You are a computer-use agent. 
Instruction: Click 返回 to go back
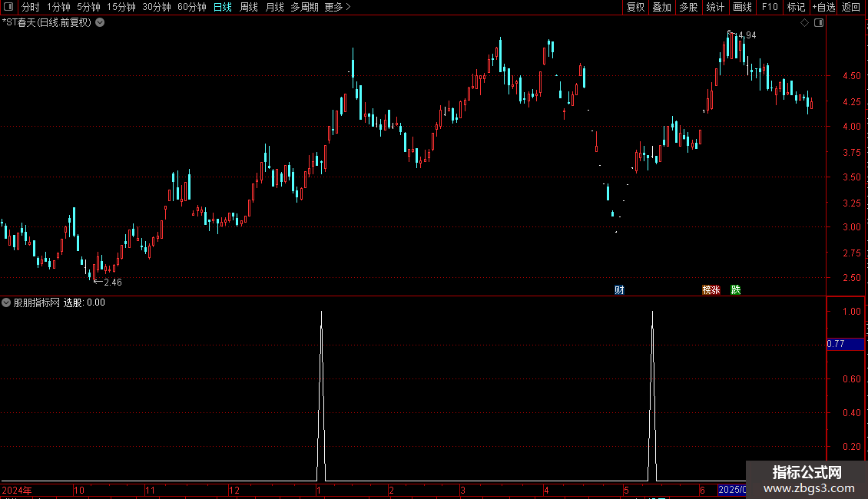coord(851,7)
